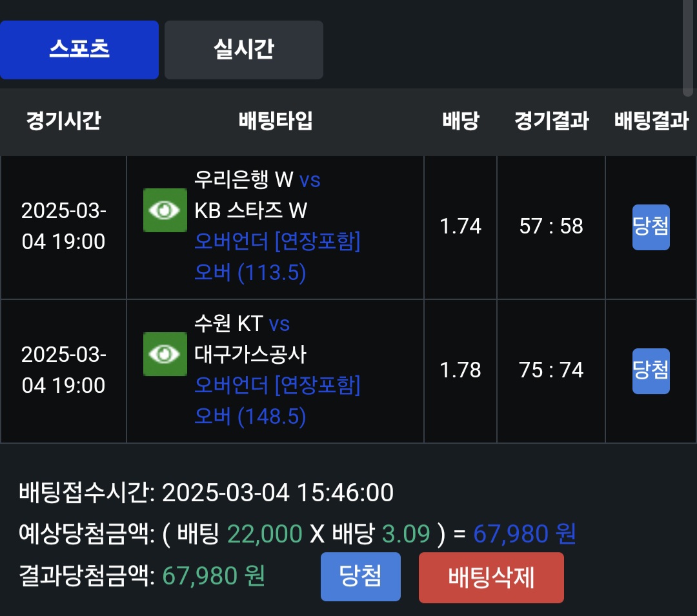The width and height of the screenshot is (697, 616).
Task: Select the 당첨 badge in the 75 : 74 row
Action: [651, 371]
